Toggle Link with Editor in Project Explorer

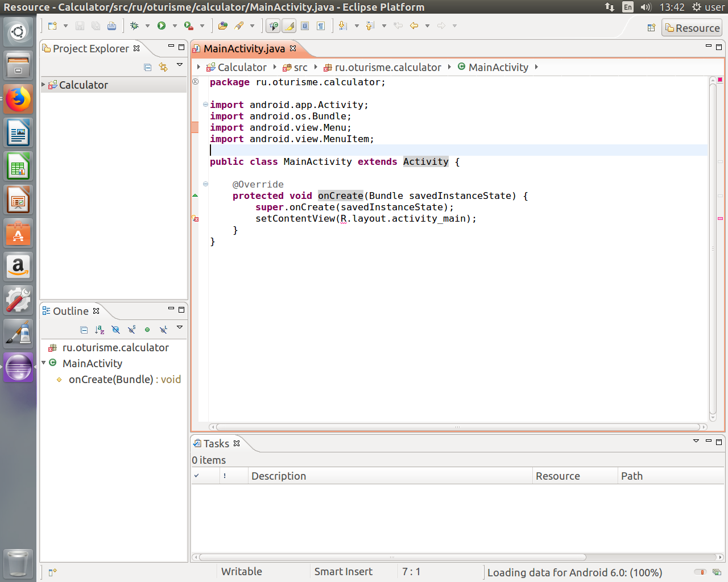[x=163, y=67]
